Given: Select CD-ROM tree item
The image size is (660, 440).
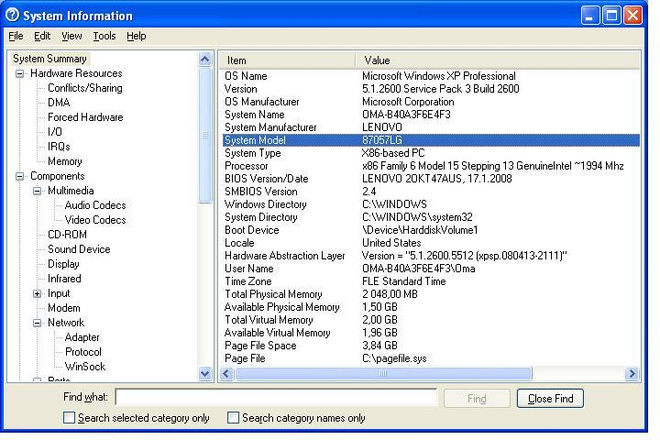Looking at the screenshot, I should 67,235.
